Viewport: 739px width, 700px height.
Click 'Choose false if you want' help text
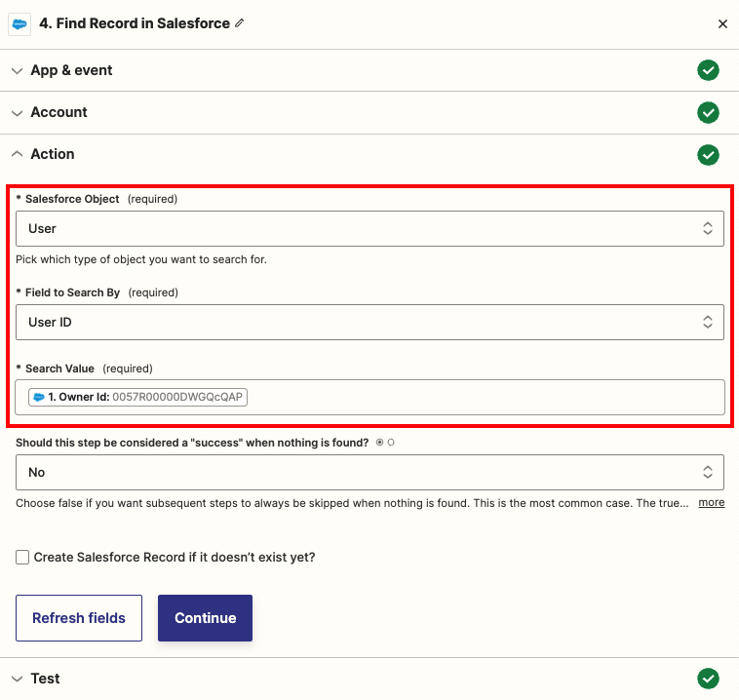(x=352, y=503)
